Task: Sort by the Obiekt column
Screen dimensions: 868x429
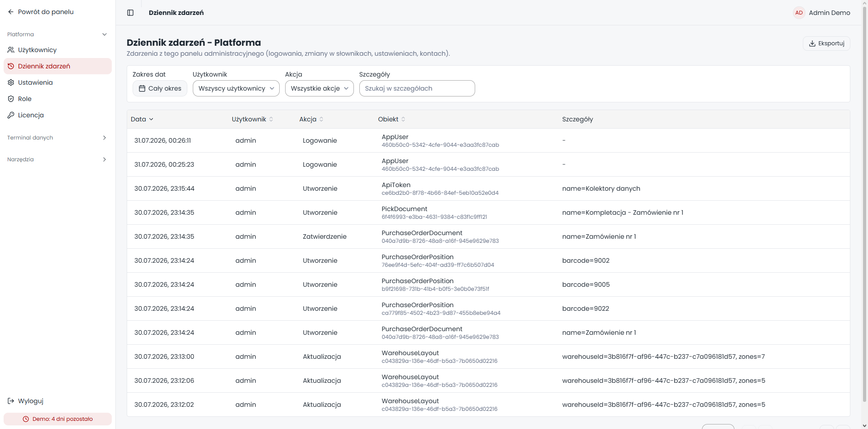Action: click(392, 119)
